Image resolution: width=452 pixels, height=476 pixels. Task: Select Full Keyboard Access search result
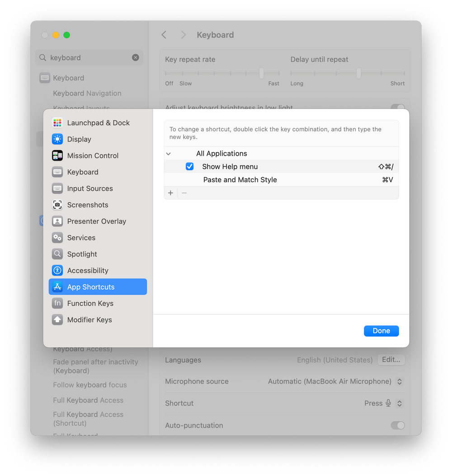click(x=88, y=400)
